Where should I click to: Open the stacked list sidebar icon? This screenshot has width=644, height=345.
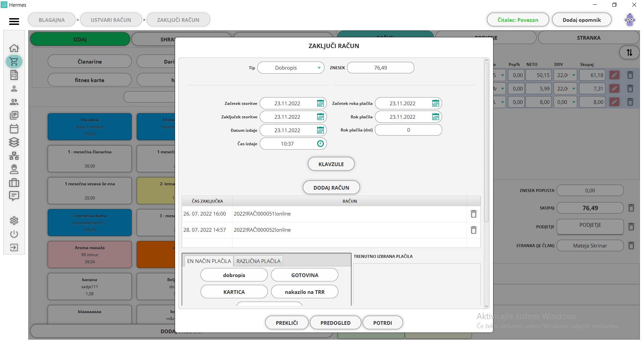(14, 115)
